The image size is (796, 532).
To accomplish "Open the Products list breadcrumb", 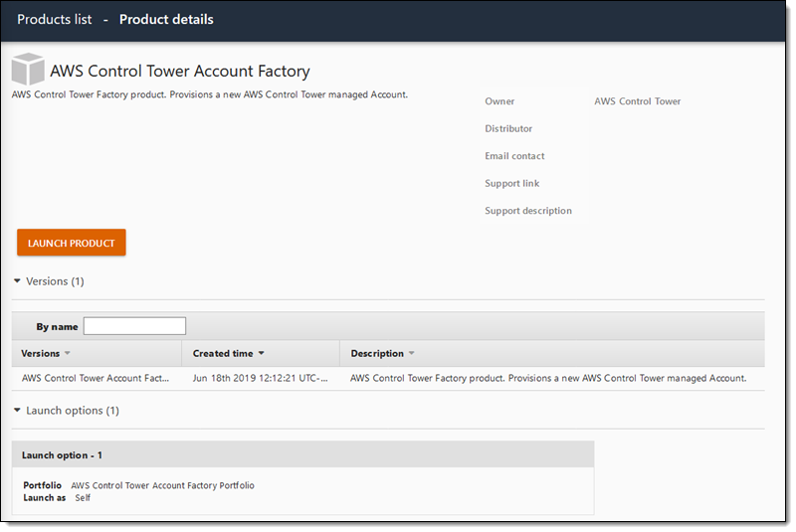I will [55, 19].
